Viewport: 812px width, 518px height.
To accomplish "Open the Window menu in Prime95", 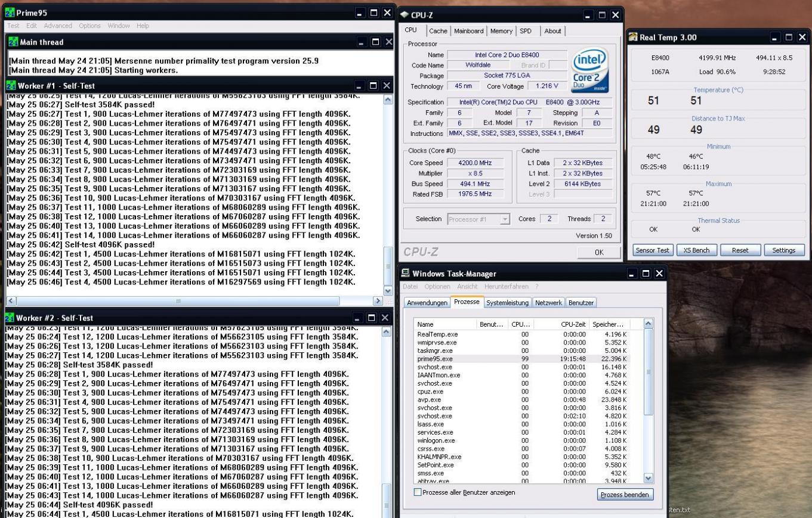I will point(119,26).
